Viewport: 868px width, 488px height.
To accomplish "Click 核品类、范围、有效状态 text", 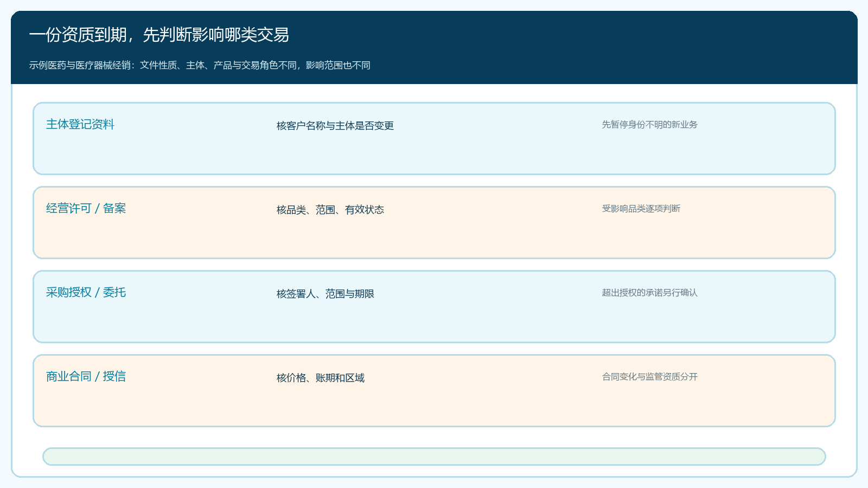I will 330,209.
